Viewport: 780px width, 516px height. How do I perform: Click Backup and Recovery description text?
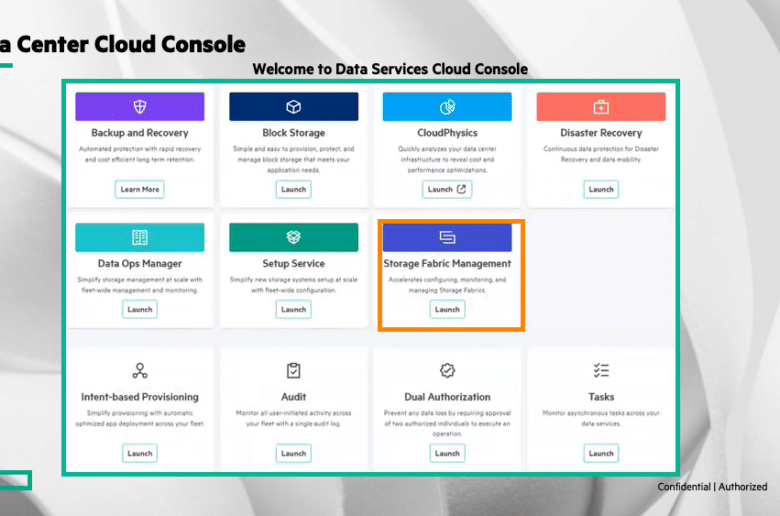pyautogui.click(x=140, y=154)
